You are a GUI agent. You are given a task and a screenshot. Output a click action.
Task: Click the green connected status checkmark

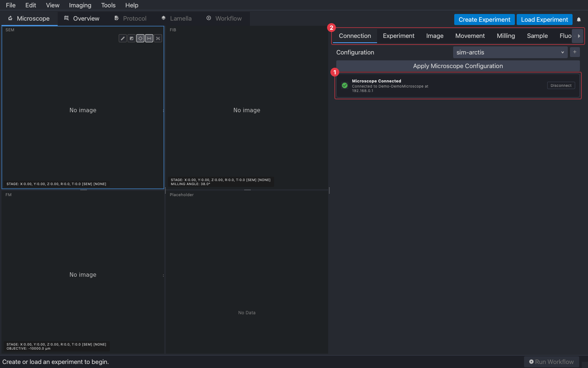point(345,85)
